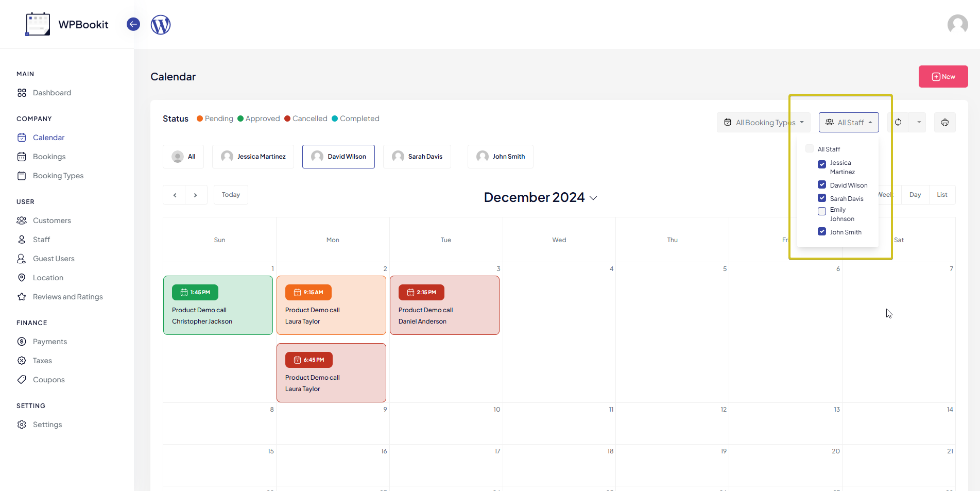Click the WordPress logo icon
The width and height of the screenshot is (980, 491).
coord(161,25)
